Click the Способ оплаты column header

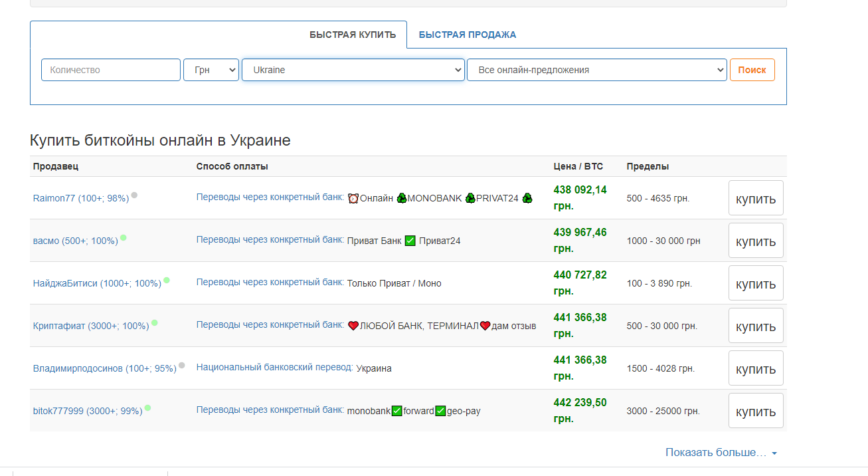(x=232, y=166)
